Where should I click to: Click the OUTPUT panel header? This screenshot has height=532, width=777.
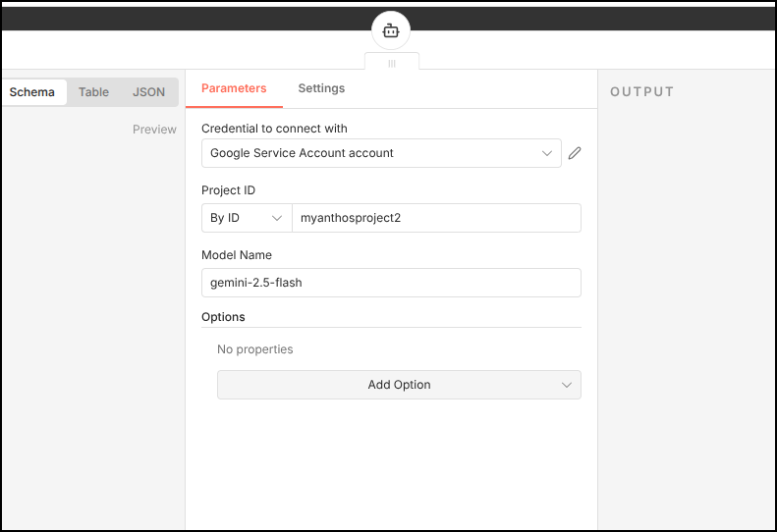642,92
